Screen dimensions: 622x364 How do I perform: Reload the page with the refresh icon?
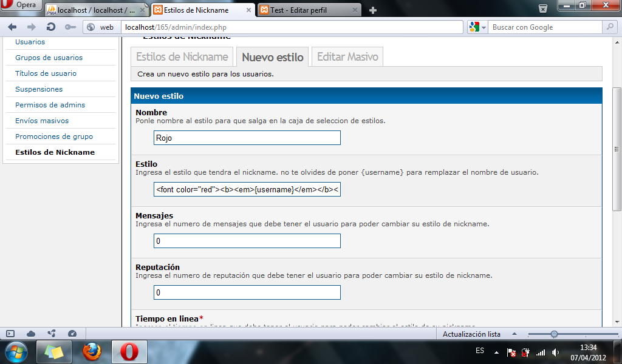click(51, 27)
